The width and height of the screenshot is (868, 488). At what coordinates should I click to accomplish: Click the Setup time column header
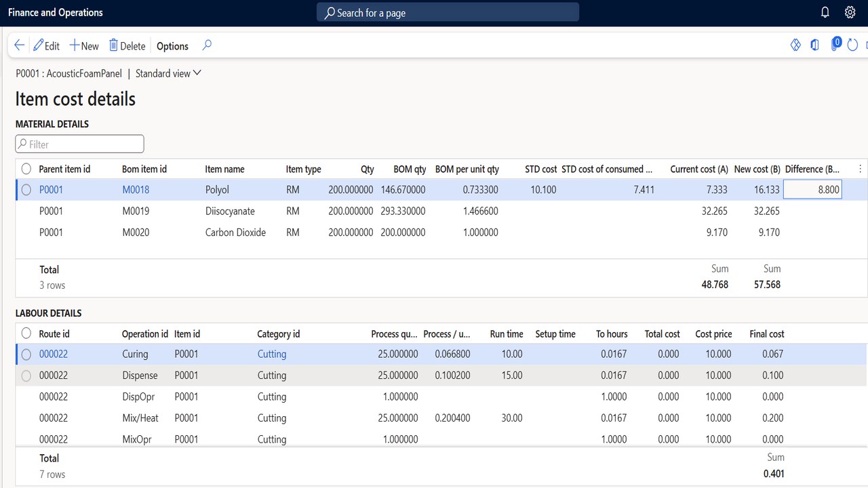tap(555, 333)
